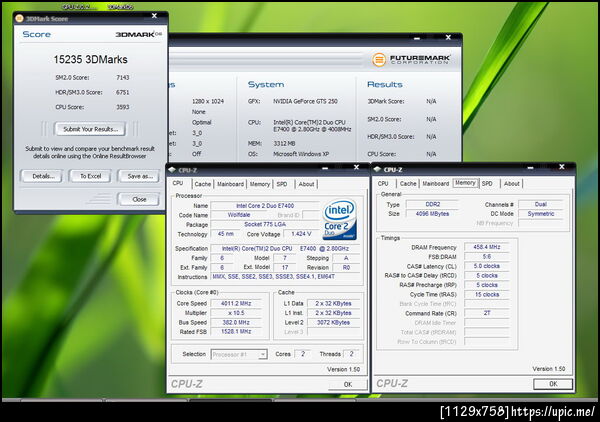This screenshot has height=422, width=600.
Task: Open About tab in right CPU-Z
Action: point(512,184)
